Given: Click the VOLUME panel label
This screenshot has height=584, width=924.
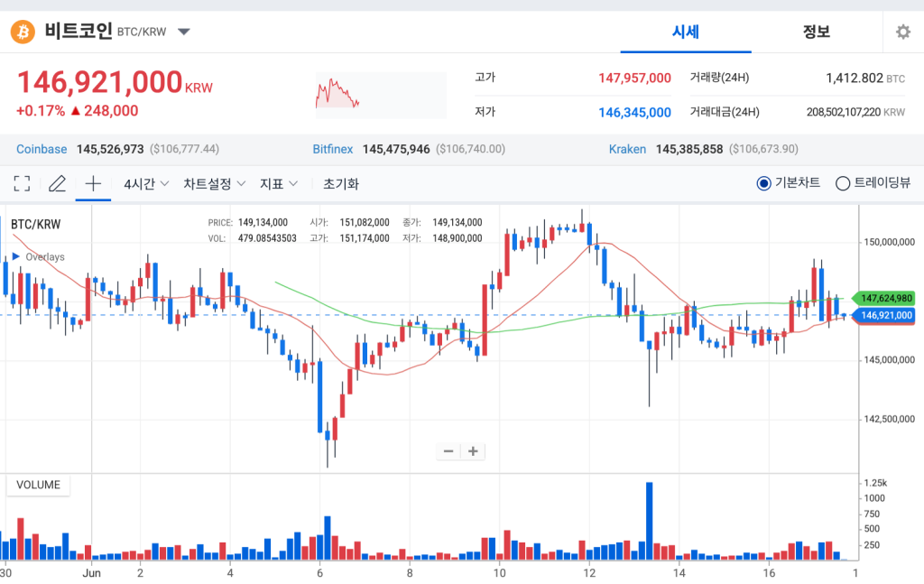Looking at the screenshot, I should [38, 485].
